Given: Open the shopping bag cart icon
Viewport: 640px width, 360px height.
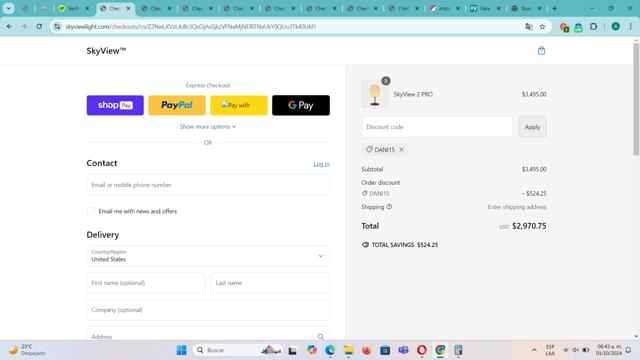Looking at the screenshot, I should 541,51.
